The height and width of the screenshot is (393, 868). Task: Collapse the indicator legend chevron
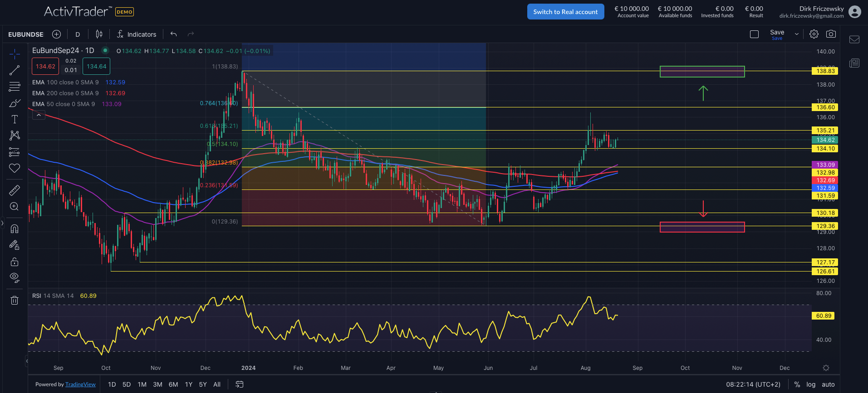(39, 115)
